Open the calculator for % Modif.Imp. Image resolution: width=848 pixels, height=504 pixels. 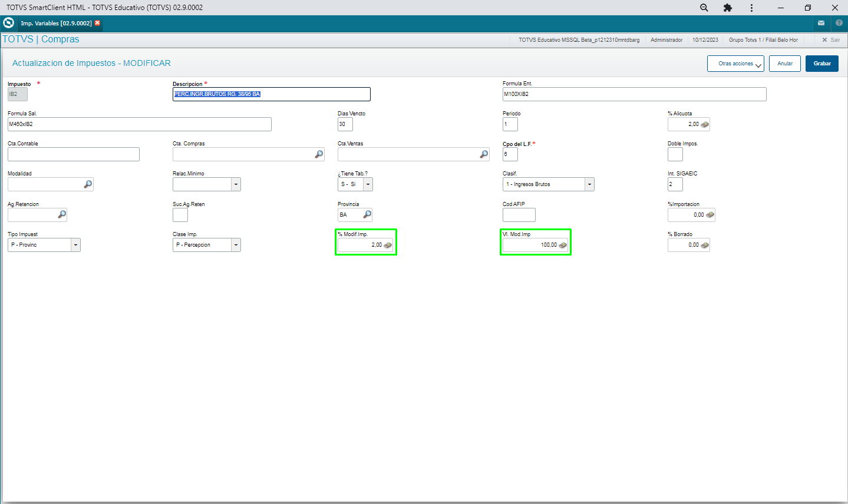tap(388, 245)
